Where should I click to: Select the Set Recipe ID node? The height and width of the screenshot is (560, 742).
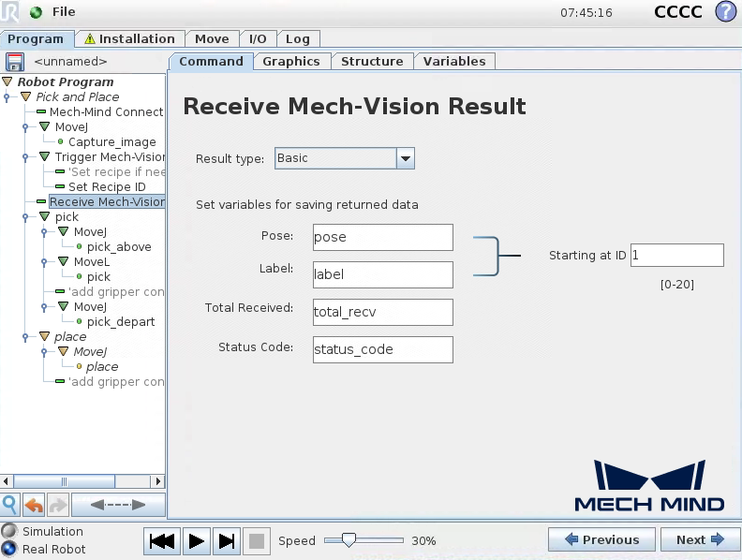tap(107, 187)
